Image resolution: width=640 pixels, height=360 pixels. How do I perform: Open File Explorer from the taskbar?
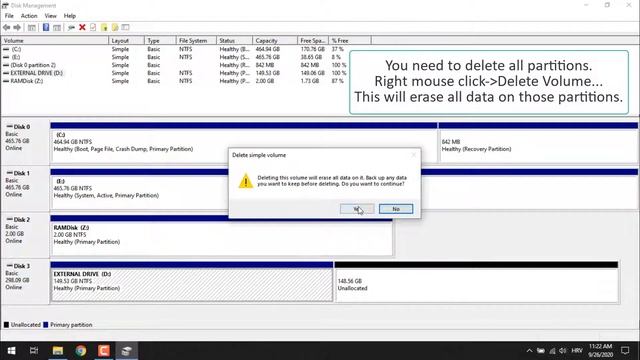coord(58,351)
